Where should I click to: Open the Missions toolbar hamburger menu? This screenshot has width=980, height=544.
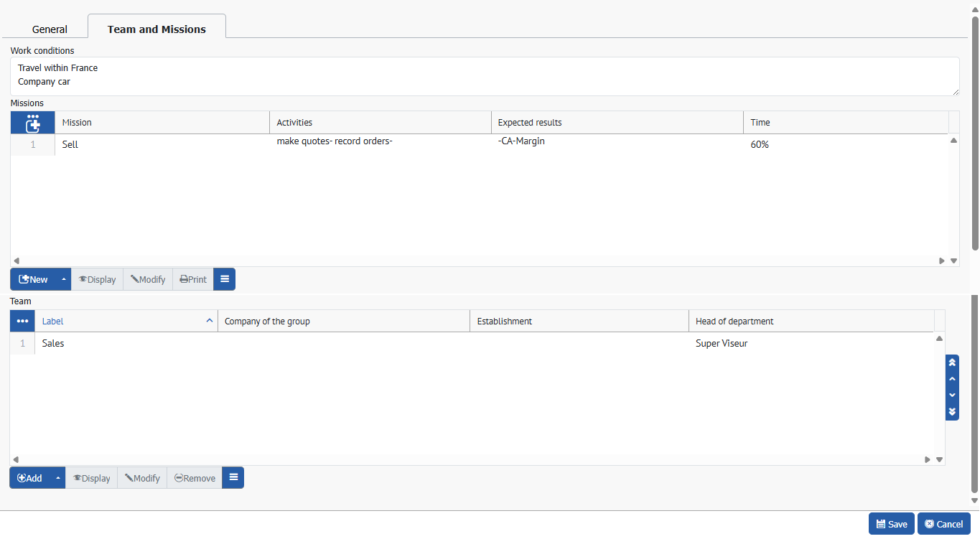click(225, 279)
